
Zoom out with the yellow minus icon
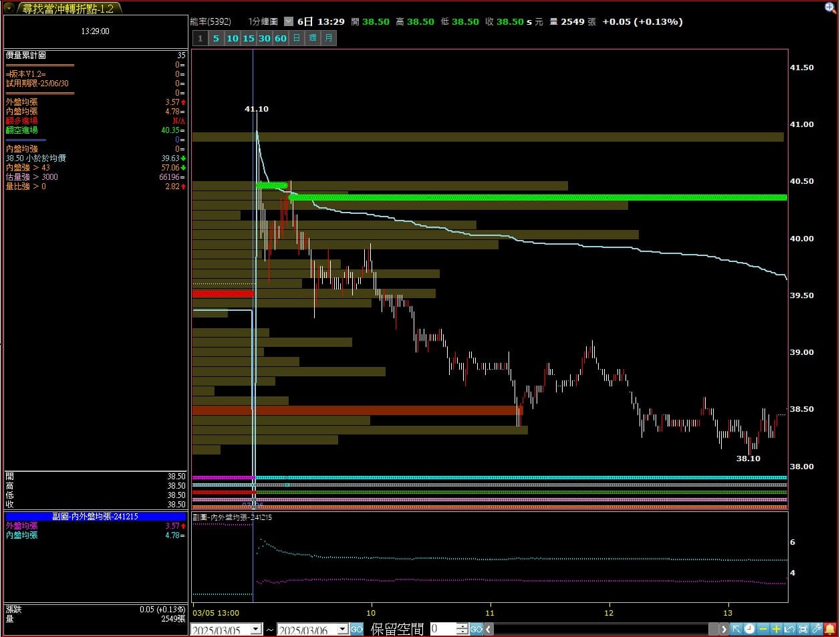point(762,629)
